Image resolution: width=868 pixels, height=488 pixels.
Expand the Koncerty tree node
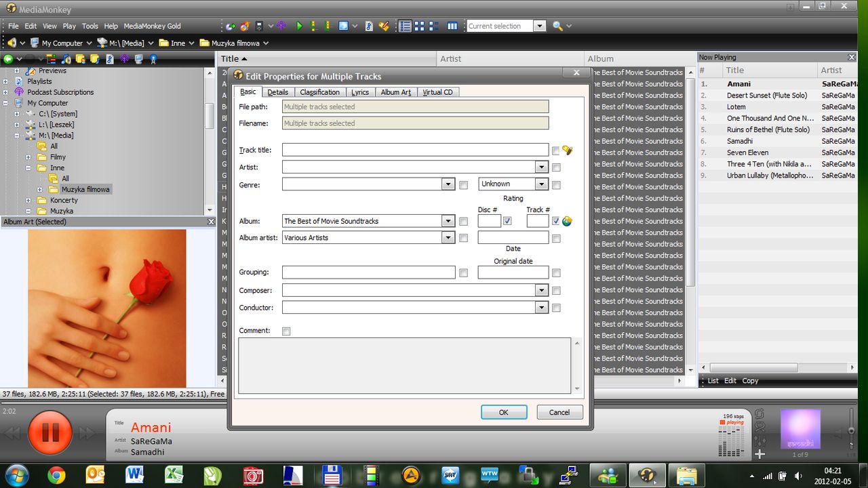pyautogui.click(x=29, y=201)
